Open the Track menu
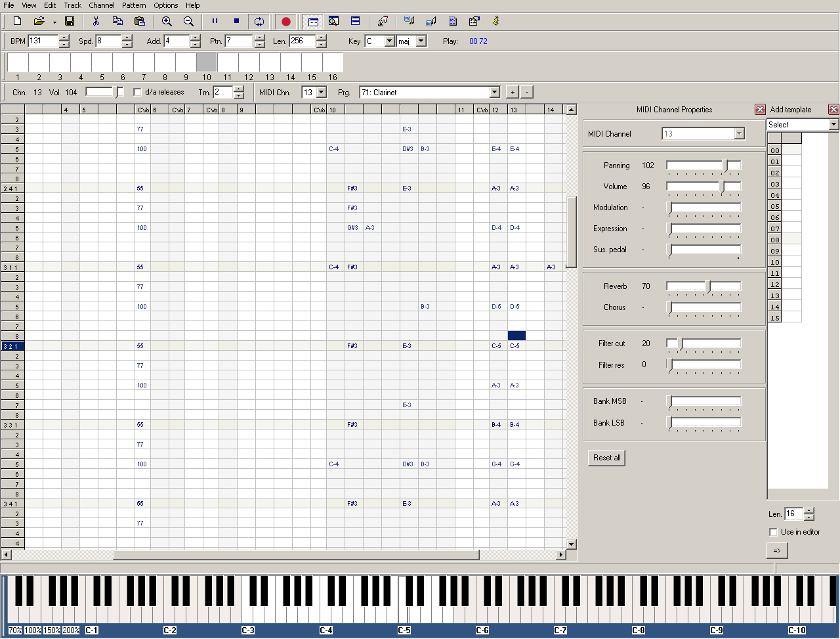Image resolution: width=840 pixels, height=639 pixels. coord(73,5)
